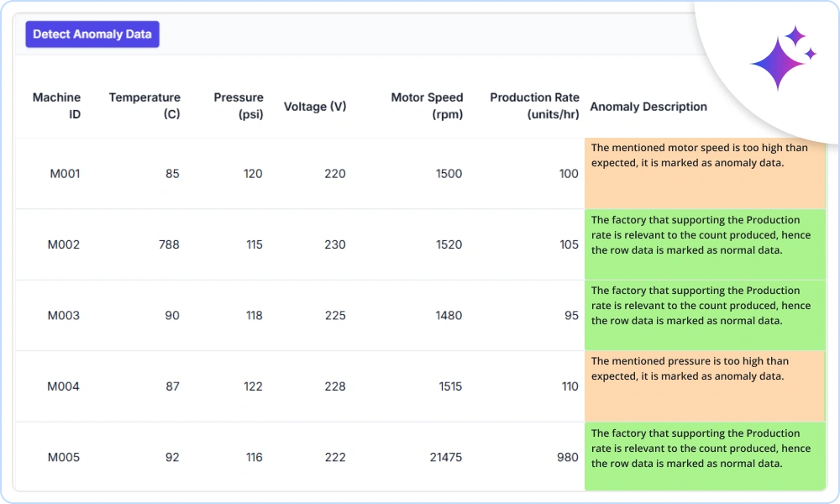This screenshot has width=840, height=504.
Task: Select the 788 temperature value for M002
Action: (x=169, y=244)
